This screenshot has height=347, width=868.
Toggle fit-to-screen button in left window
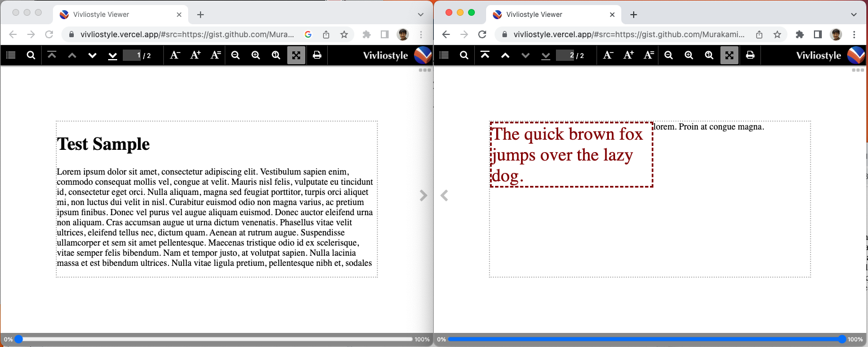coord(296,55)
